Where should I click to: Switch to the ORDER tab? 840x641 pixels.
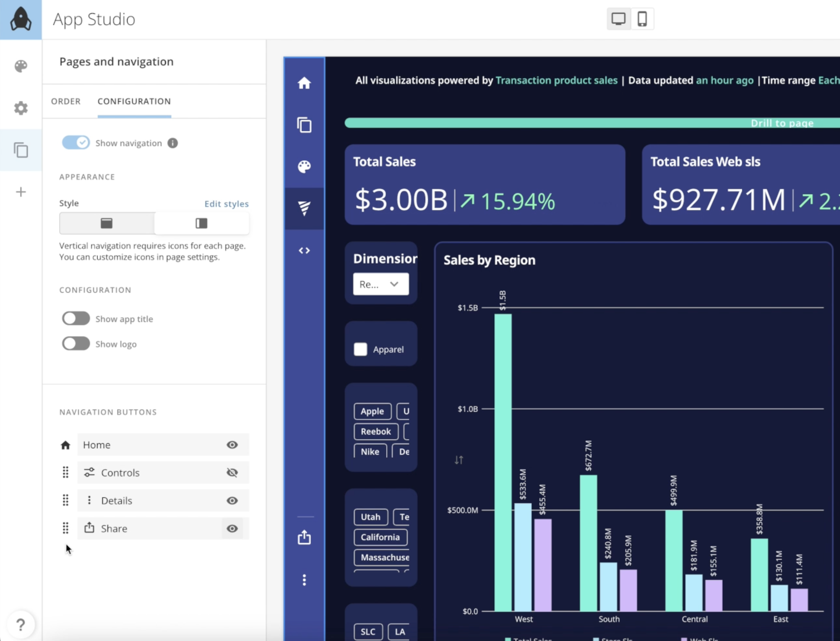click(66, 101)
